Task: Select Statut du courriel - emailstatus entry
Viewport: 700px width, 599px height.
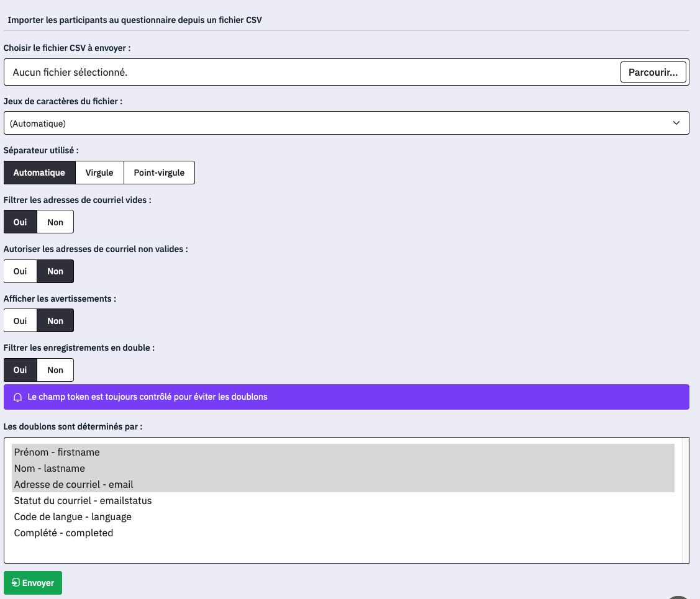Action: coord(83,500)
